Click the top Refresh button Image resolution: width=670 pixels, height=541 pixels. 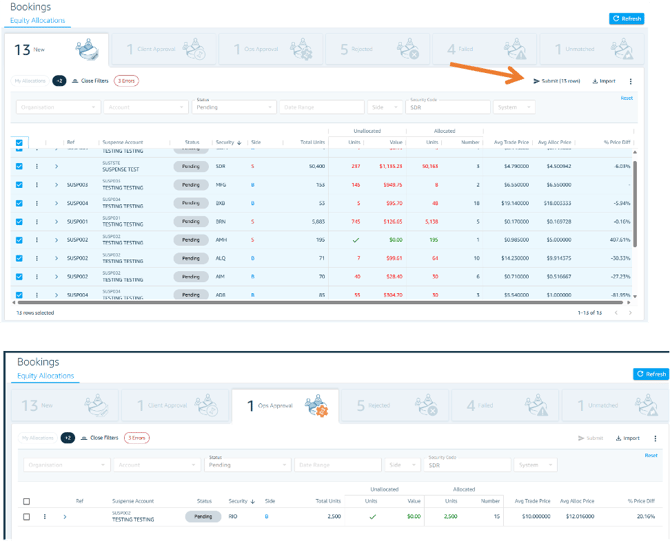tap(626, 18)
